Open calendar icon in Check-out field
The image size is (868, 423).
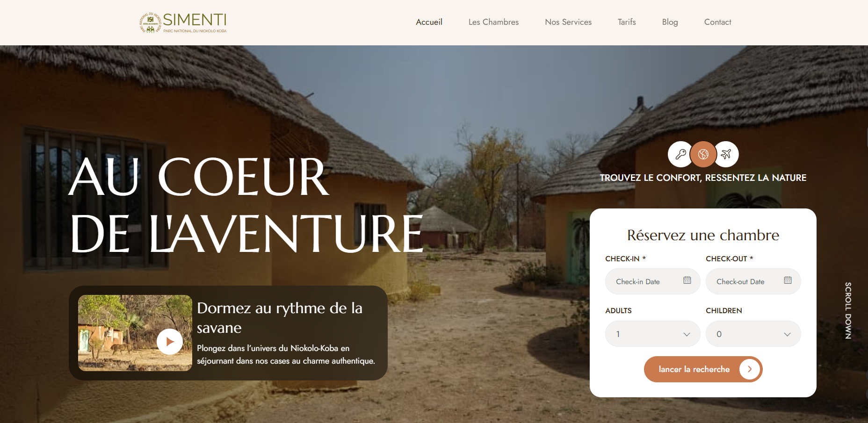(788, 280)
